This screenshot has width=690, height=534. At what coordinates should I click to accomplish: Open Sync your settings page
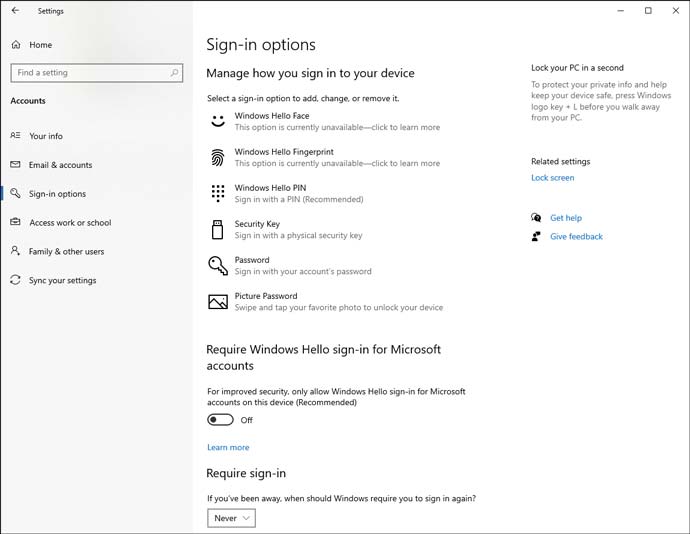(x=62, y=280)
